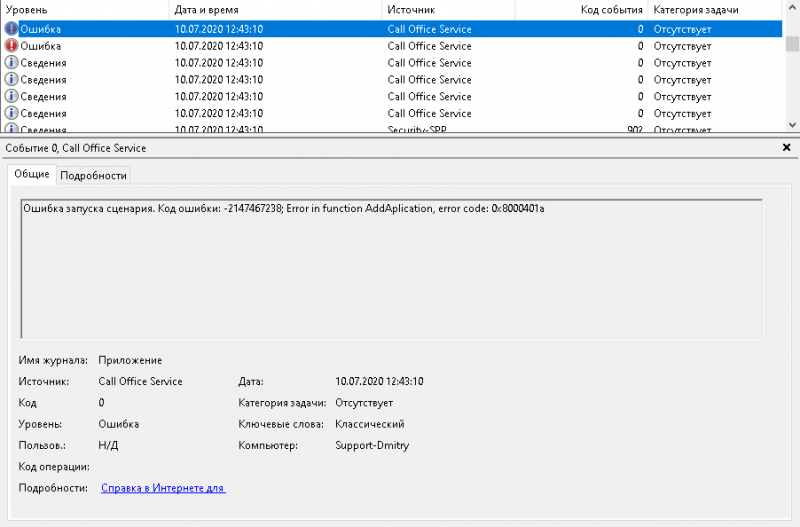800x527 pixels.
Task: Click the event list scrollbar down arrow
Action: click(792, 124)
